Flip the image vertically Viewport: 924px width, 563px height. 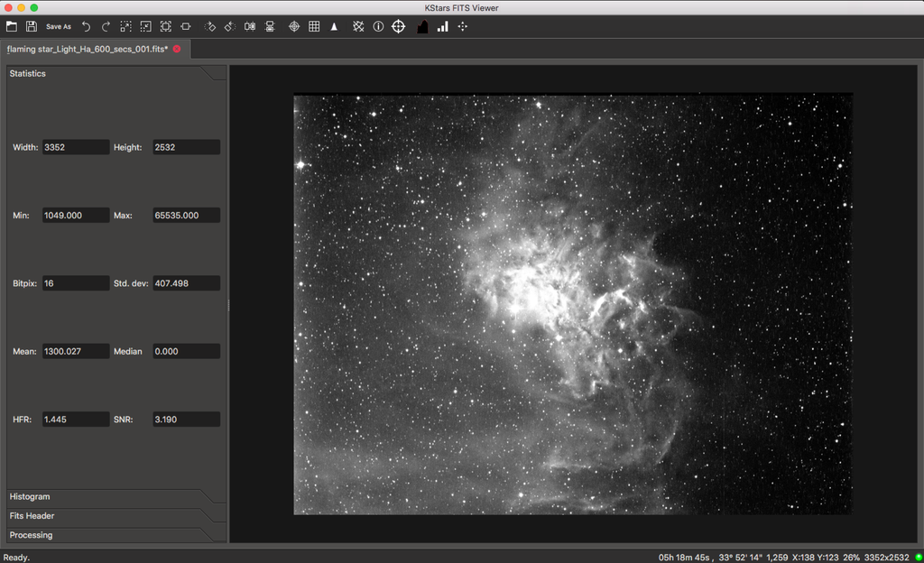pyautogui.click(x=270, y=26)
